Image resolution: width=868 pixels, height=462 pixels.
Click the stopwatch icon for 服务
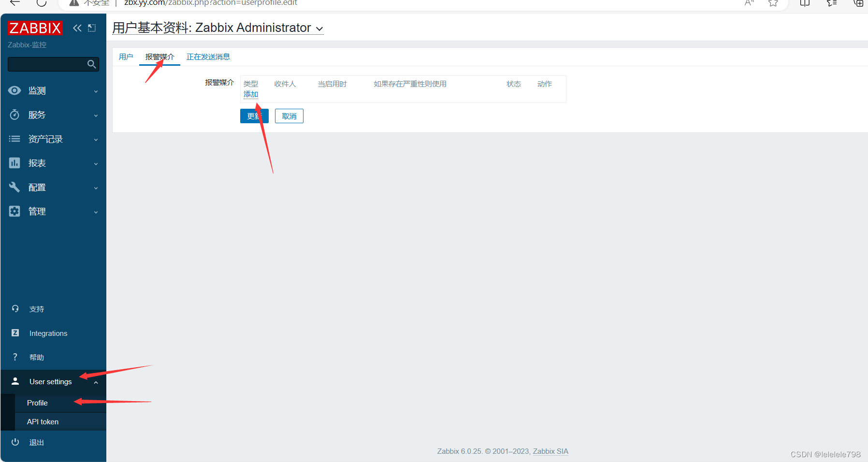click(x=14, y=115)
